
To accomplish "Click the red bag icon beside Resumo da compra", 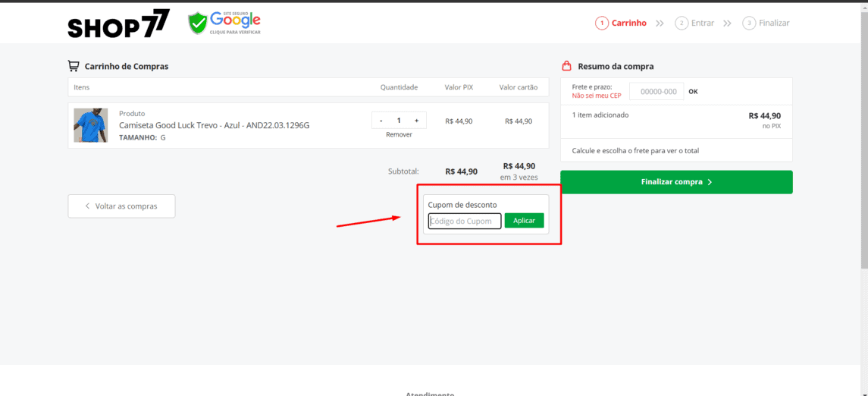I will pyautogui.click(x=566, y=66).
